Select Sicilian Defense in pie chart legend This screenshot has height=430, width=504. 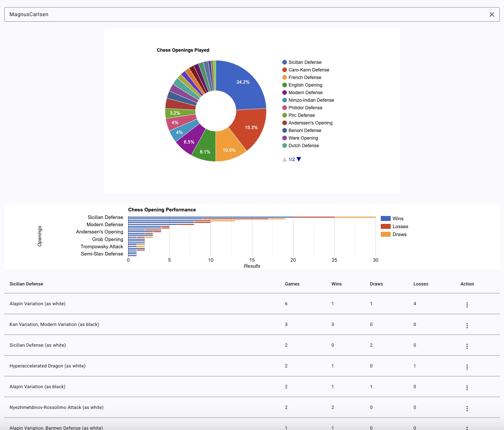click(x=305, y=62)
